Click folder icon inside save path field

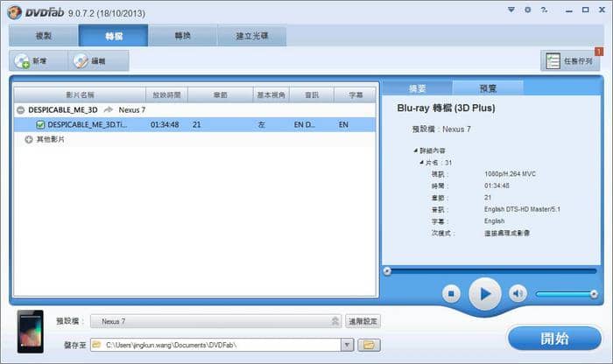tap(96, 345)
